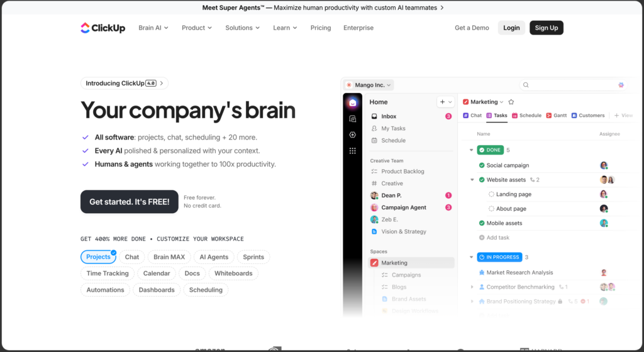Open the Marketing title dropdown
This screenshot has width=644, height=352.
[x=483, y=102]
